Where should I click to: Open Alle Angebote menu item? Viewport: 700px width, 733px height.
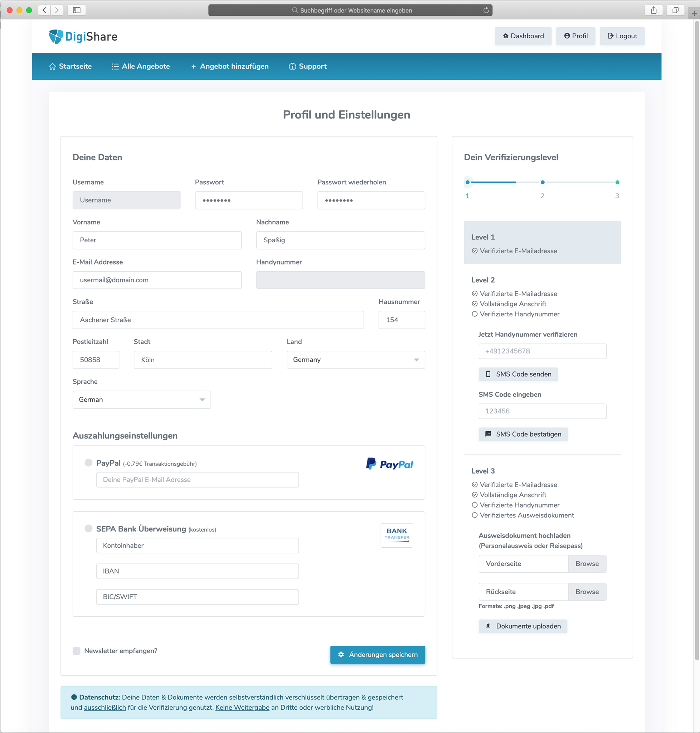[x=141, y=66]
